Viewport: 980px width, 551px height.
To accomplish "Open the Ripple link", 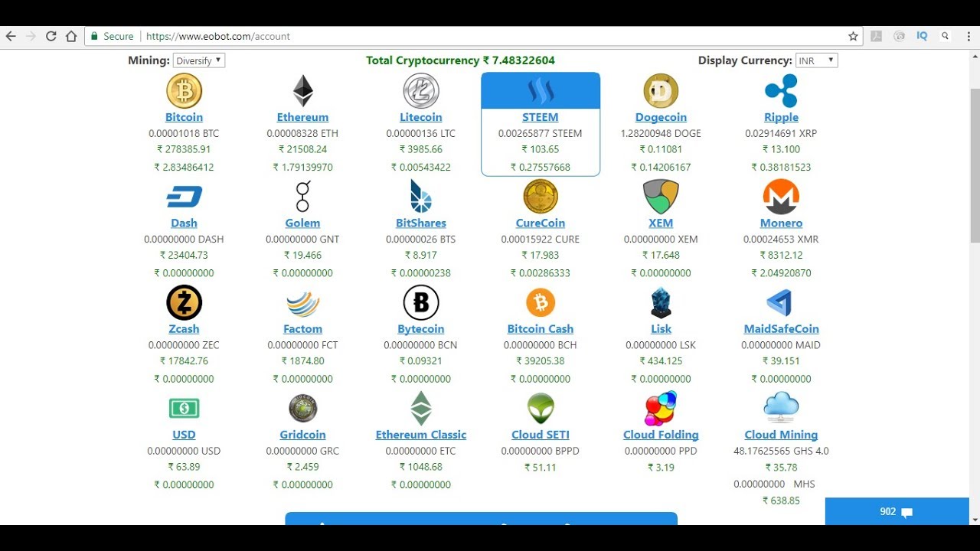I will point(781,117).
